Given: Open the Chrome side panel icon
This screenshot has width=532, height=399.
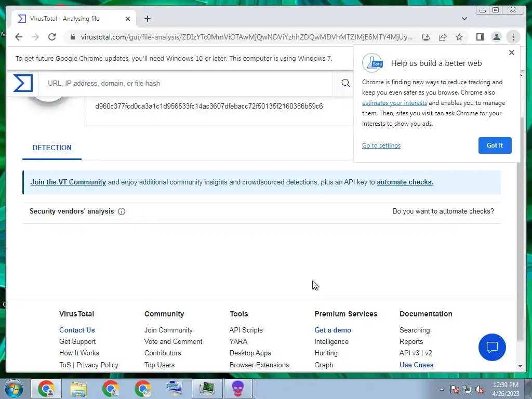Looking at the screenshot, I should (x=480, y=37).
